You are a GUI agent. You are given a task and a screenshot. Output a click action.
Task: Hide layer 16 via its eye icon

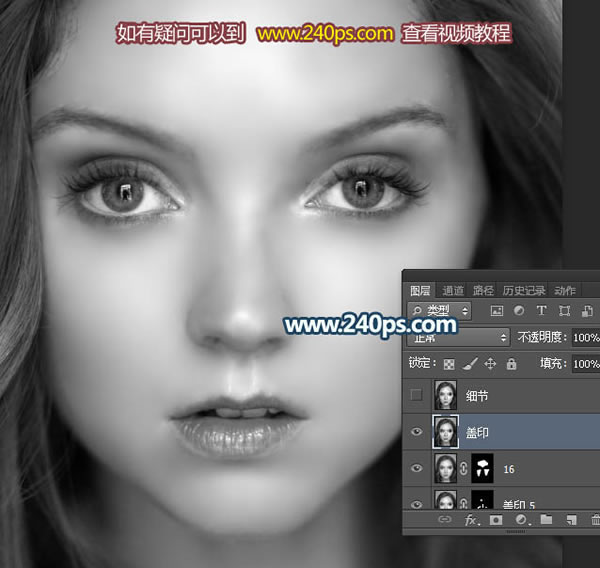click(416, 468)
